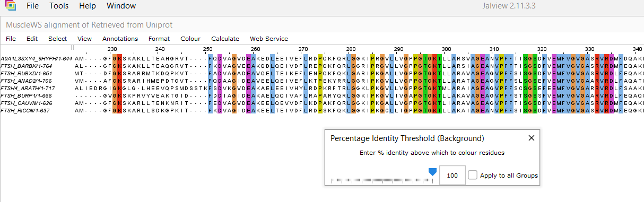Expand the Calculate menu
This screenshot has width=644, height=202.
[225, 39]
